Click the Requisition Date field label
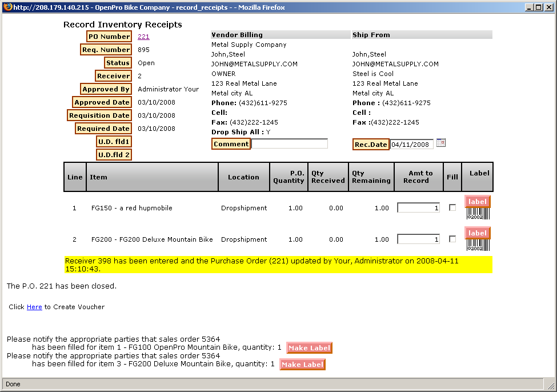 point(99,115)
